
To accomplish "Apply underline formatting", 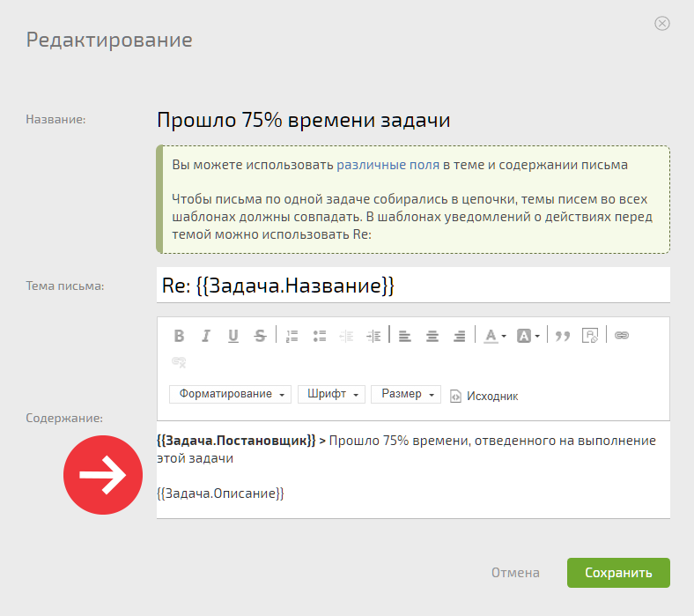I will [233, 336].
